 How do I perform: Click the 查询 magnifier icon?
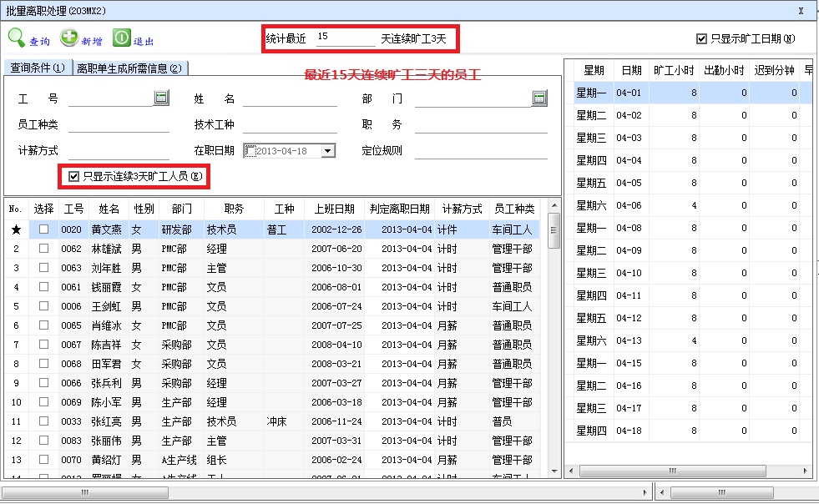pos(17,38)
